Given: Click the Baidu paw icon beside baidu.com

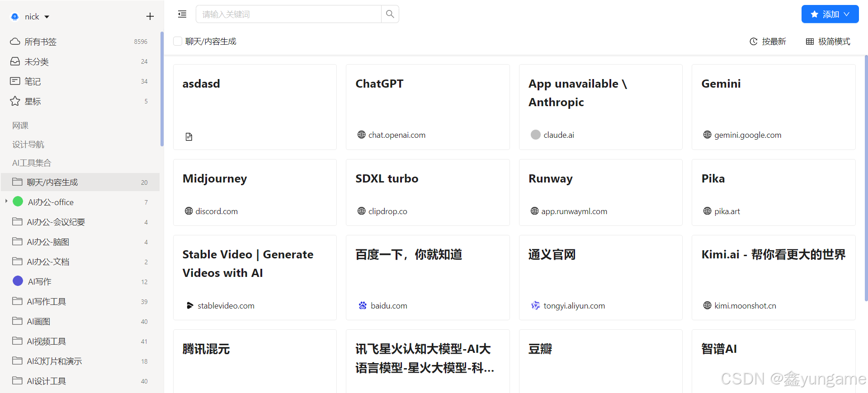Looking at the screenshot, I should pos(363,305).
